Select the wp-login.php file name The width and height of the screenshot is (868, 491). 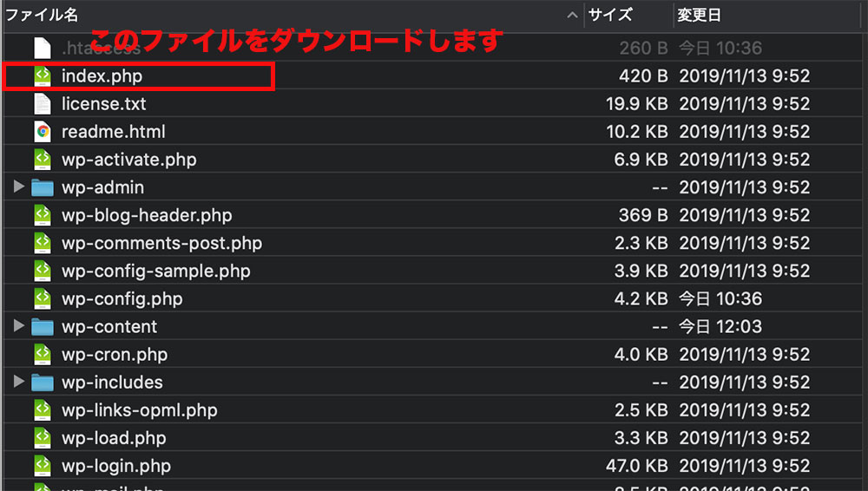[x=116, y=466]
